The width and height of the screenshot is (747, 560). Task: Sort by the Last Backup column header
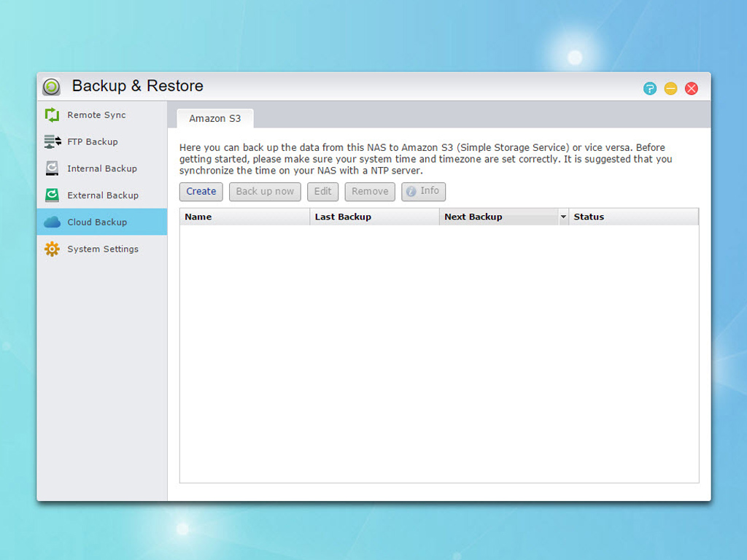pyautogui.click(x=374, y=217)
